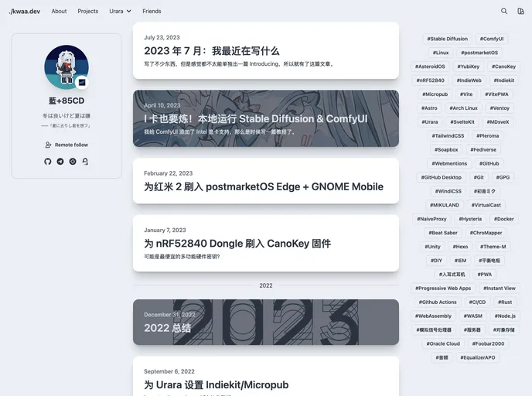This screenshot has width=532, height=396.
Task: Open the Telegram paper-plane icon
Action: [x=60, y=162]
